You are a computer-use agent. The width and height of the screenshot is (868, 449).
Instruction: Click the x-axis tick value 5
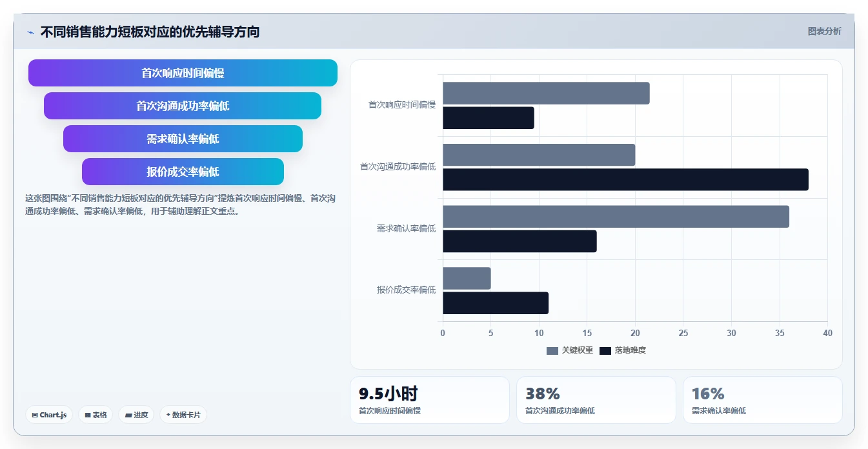point(490,333)
